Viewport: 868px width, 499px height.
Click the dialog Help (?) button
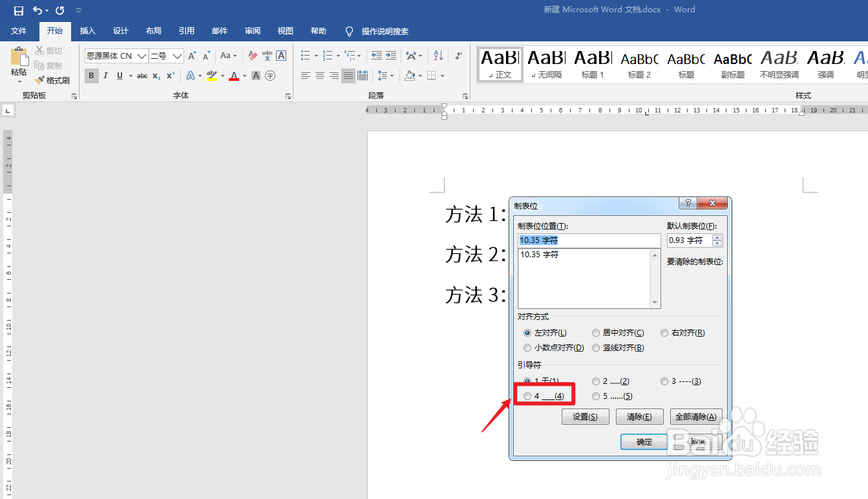click(687, 204)
